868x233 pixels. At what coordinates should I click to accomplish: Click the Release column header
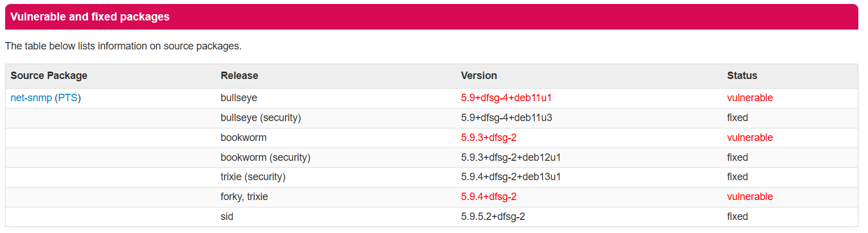pos(239,76)
